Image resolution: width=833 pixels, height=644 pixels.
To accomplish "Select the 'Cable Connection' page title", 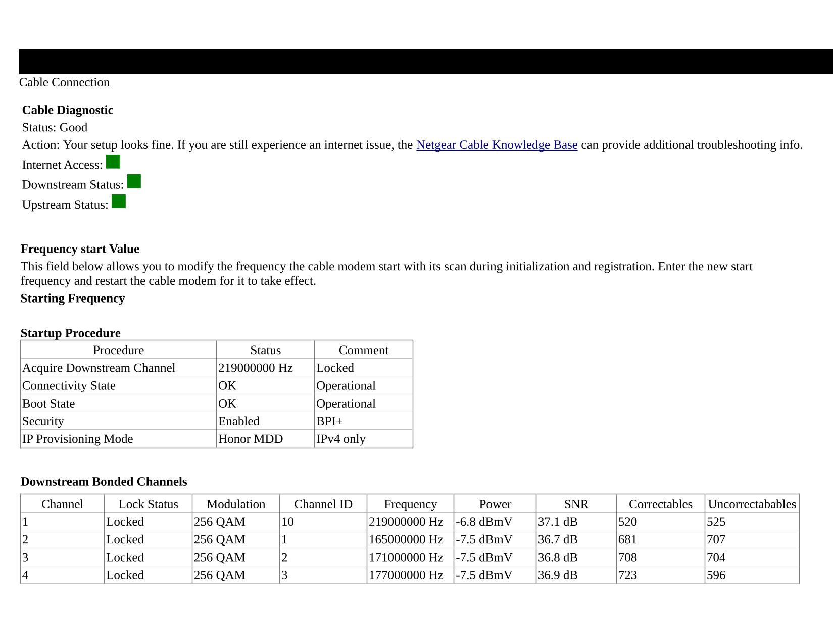I will tap(64, 82).
